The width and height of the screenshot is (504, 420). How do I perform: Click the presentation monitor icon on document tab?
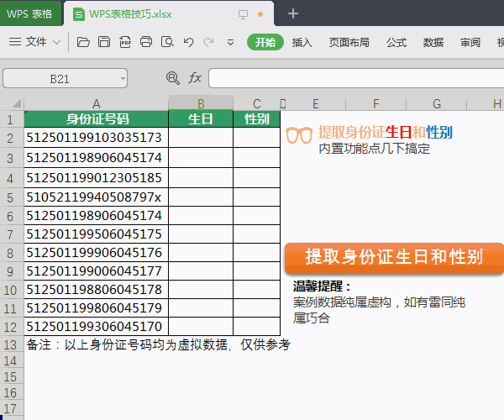(x=243, y=14)
